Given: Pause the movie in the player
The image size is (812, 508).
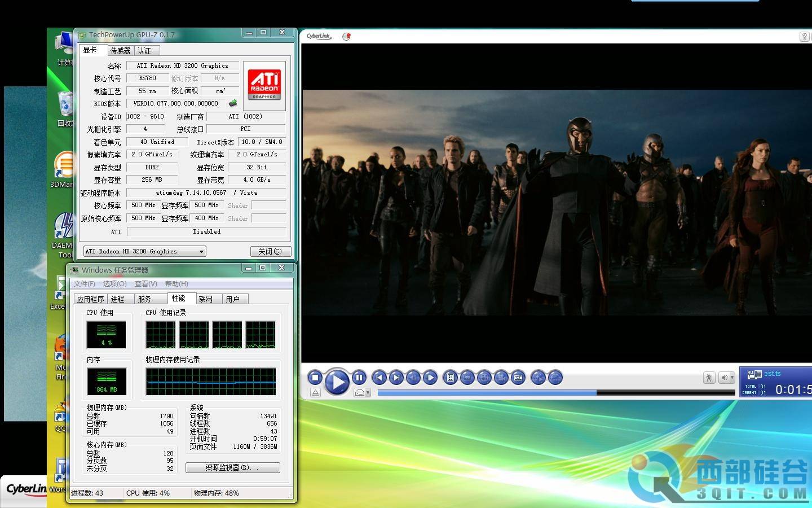Looking at the screenshot, I should pyautogui.click(x=359, y=378).
